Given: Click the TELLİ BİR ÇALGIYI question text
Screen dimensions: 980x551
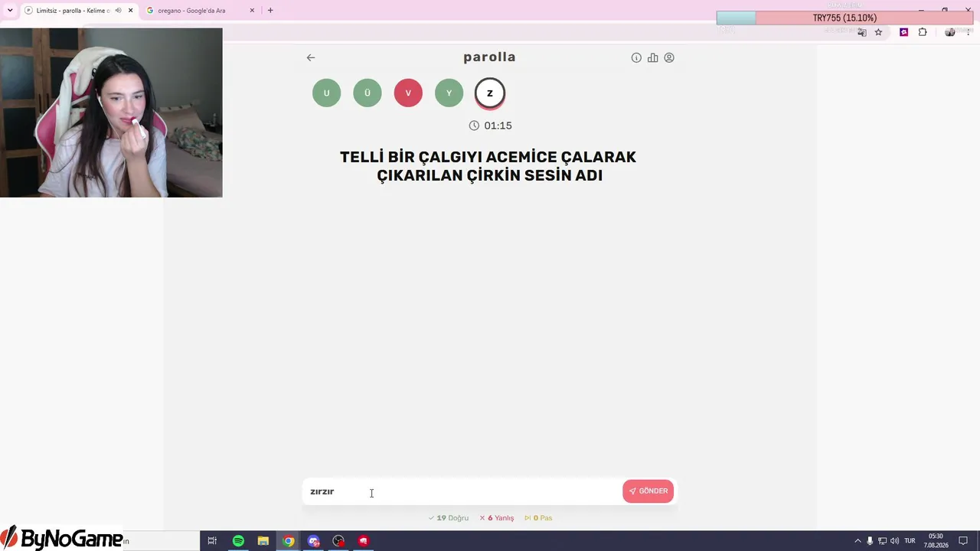Looking at the screenshot, I should [x=488, y=166].
